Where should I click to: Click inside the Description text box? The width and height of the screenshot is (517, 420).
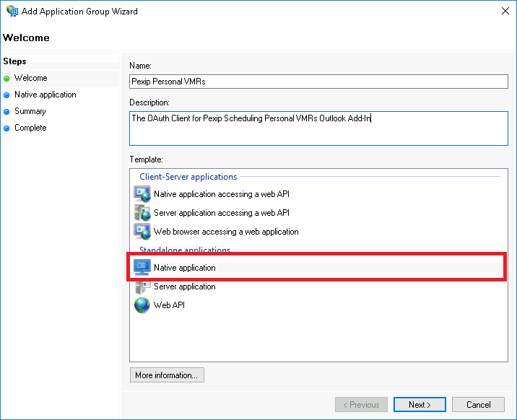[x=318, y=128]
